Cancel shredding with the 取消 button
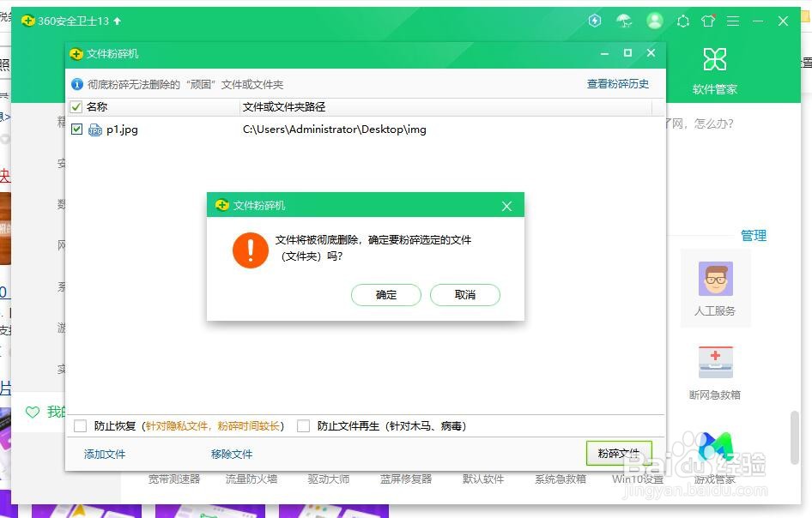Screen dimensions: 812x518 tap(465, 295)
